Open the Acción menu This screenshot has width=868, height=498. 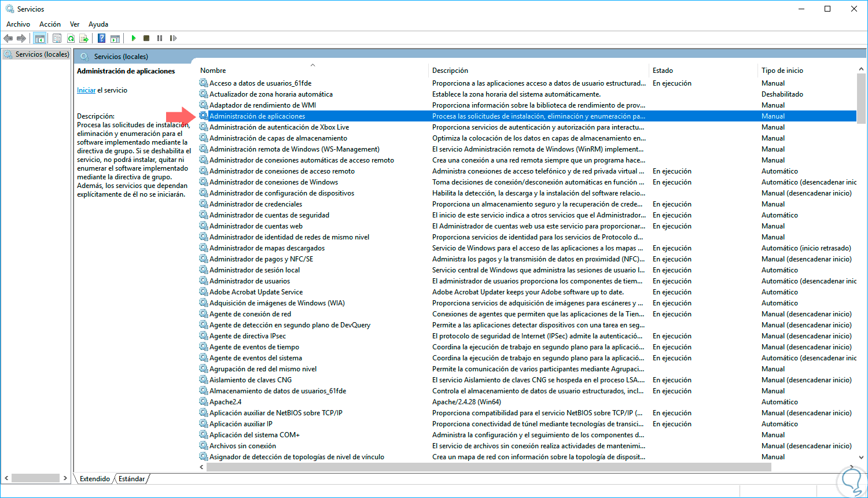(50, 24)
